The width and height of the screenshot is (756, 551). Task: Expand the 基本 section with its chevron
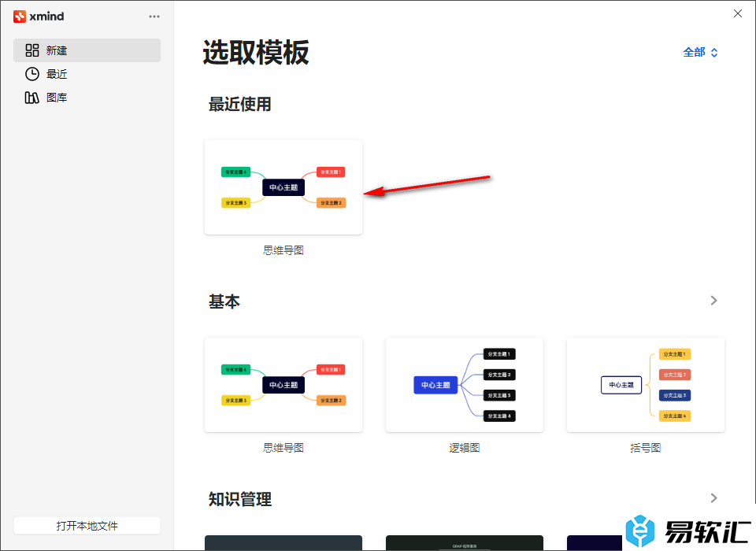pos(714,301)
